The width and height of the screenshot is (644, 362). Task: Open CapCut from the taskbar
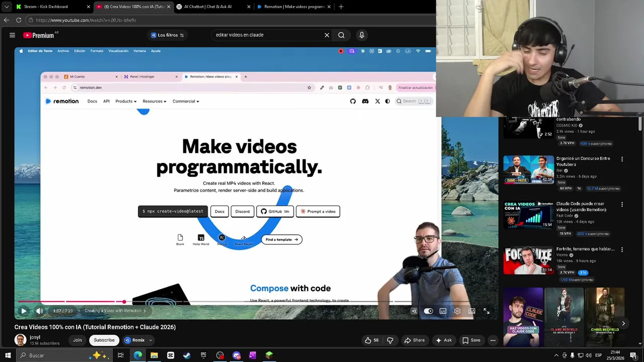171,355
